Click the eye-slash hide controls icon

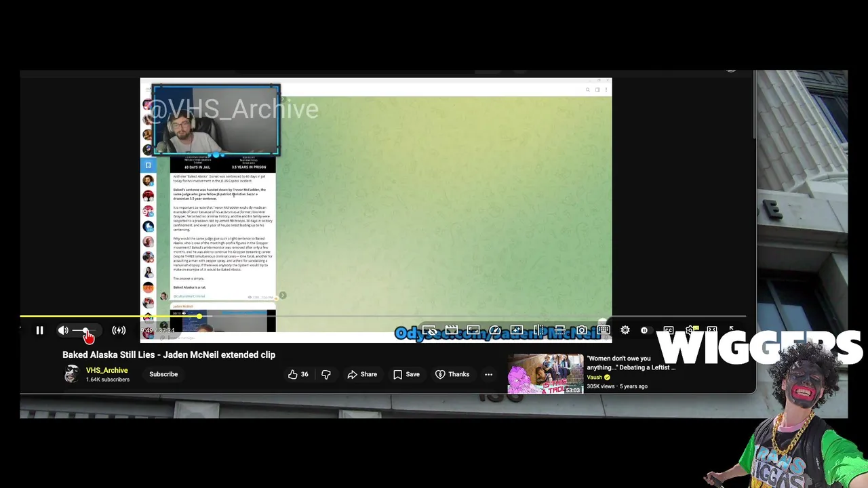(430, 330)
